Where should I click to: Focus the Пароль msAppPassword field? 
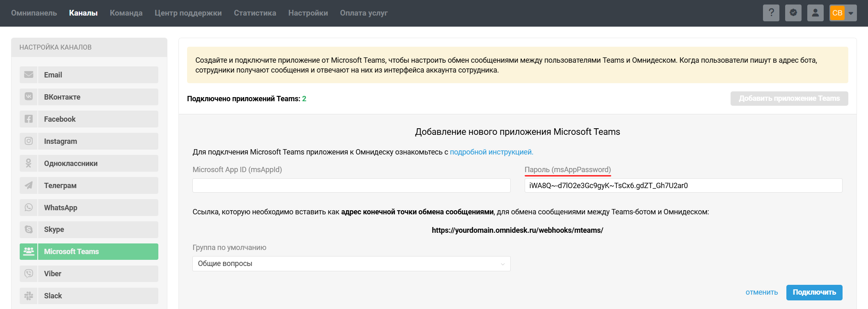[x=683, y=185]
